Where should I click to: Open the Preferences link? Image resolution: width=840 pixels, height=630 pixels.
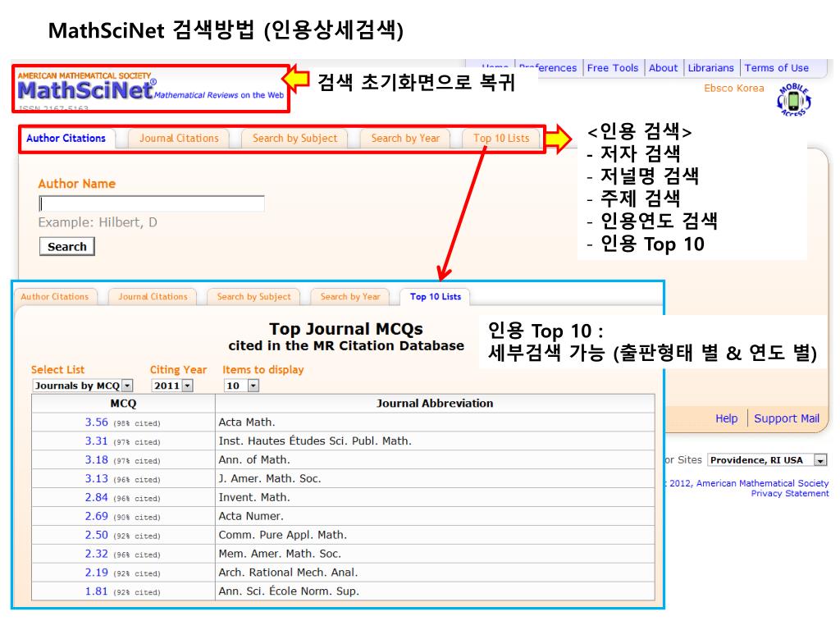(x=547, y=68)
